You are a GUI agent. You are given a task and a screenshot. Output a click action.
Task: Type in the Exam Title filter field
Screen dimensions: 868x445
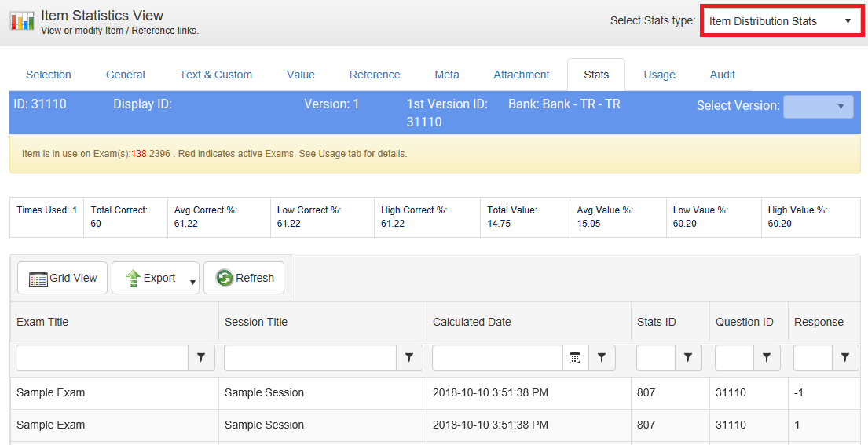coord(102,358)
